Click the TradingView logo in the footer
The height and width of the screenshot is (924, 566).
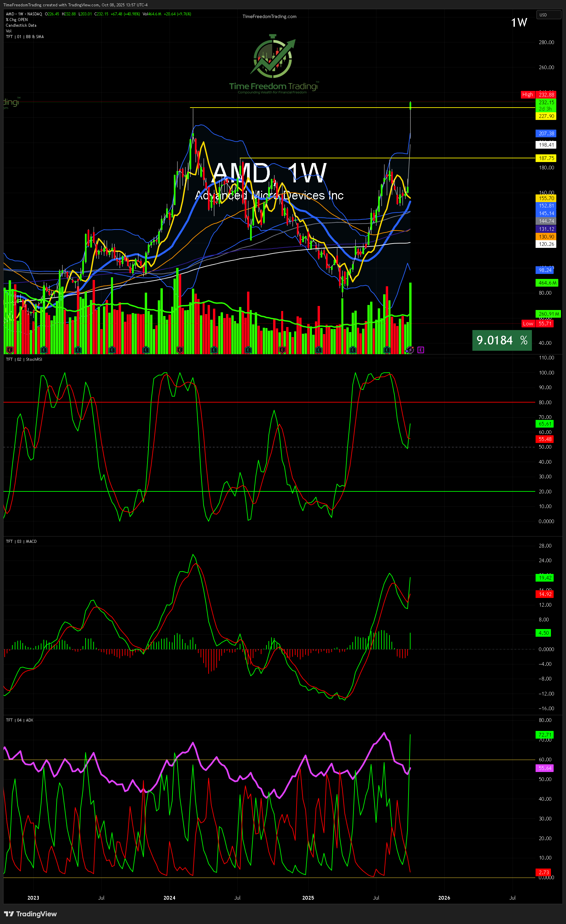pyautogui.click(x=31, y=914)
